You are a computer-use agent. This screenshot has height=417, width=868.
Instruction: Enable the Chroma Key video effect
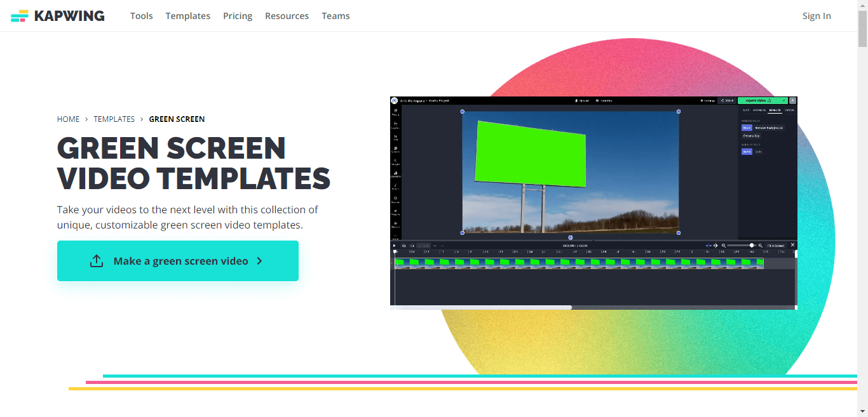tap(751, 136)
